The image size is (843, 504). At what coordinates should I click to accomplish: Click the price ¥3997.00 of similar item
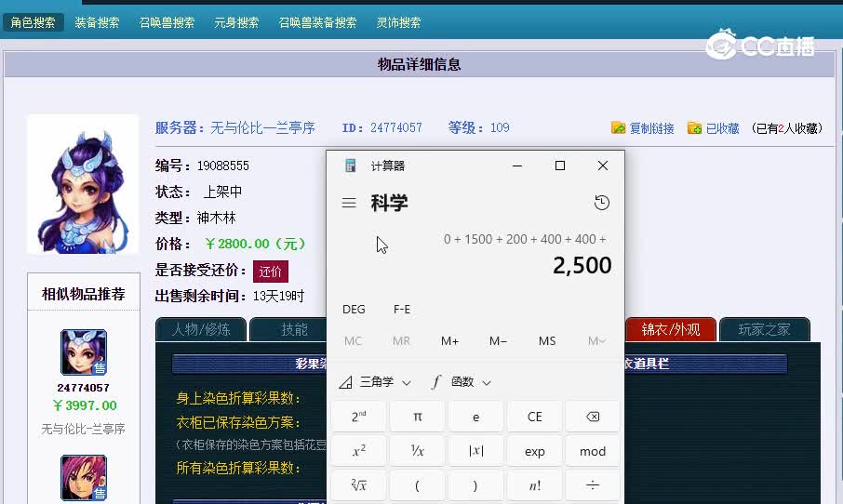[85, 405]
